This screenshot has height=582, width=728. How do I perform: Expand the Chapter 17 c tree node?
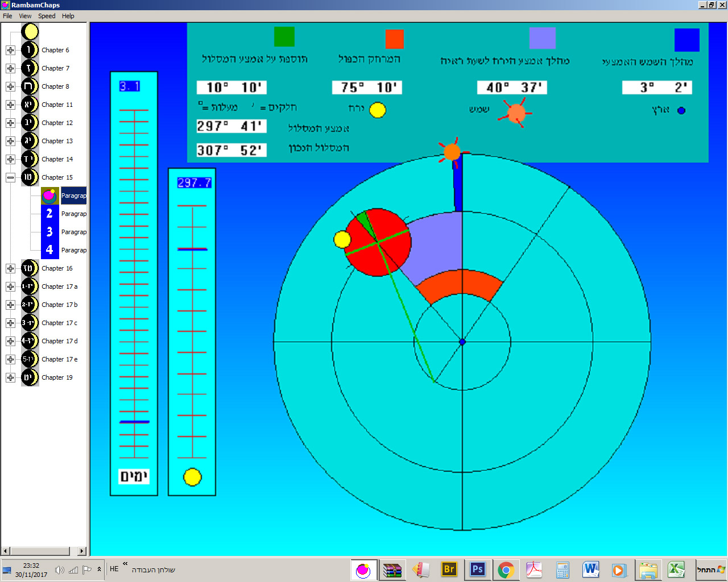(x=10, y=323)
